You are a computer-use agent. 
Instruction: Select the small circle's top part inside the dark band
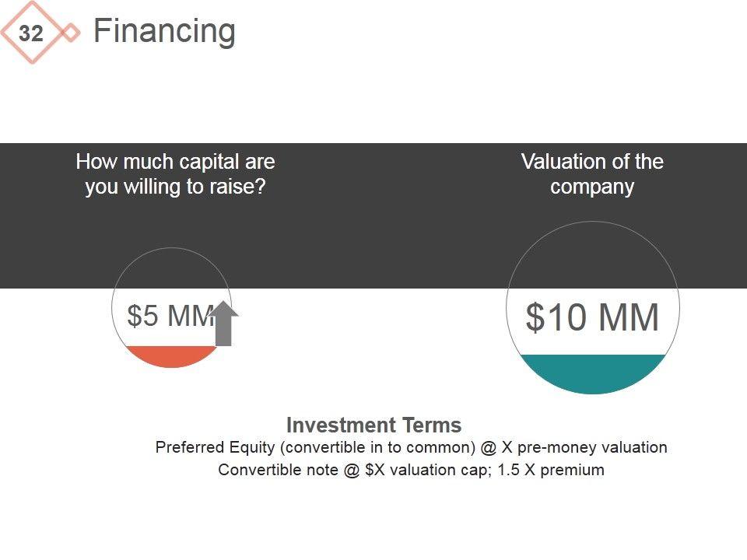[x=172, y=268]
